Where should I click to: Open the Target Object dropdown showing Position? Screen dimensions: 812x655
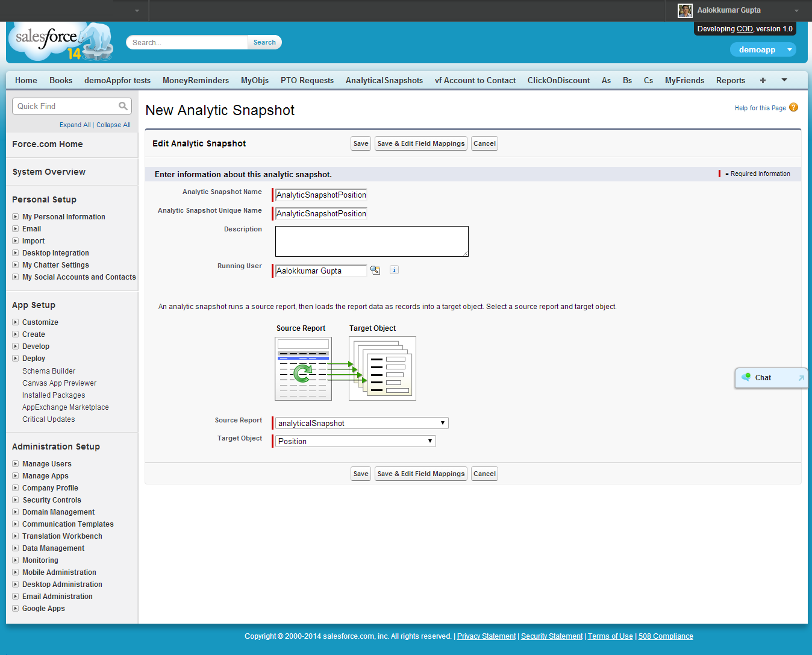[x=428, y=440]
